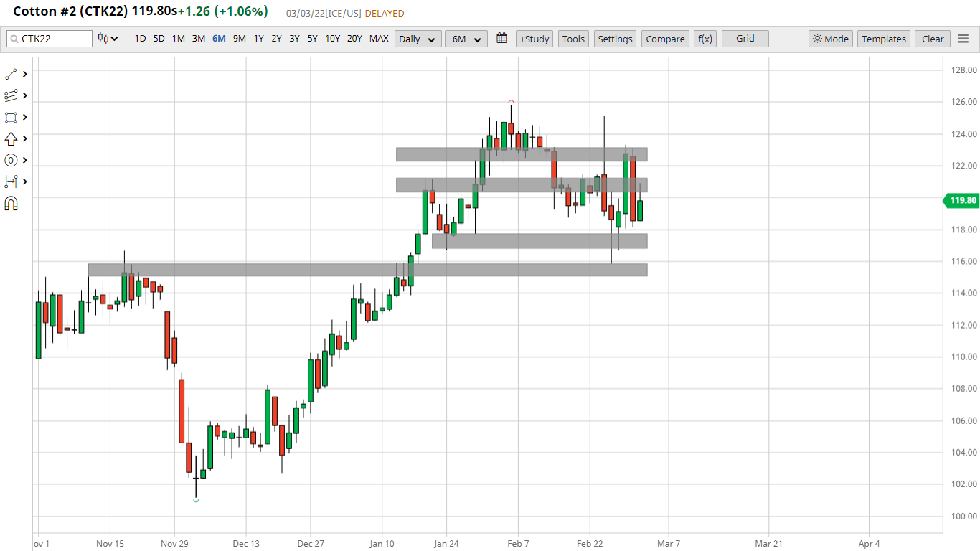980x551 pixels.
Task: Open the Tools button
Action: pyautogui.click(x=573, y=39)
